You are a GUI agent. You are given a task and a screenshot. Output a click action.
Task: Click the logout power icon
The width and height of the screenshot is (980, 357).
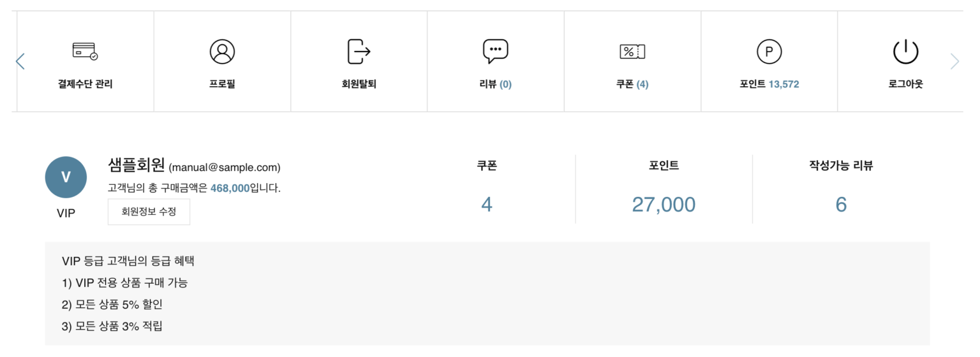point(905,52)
